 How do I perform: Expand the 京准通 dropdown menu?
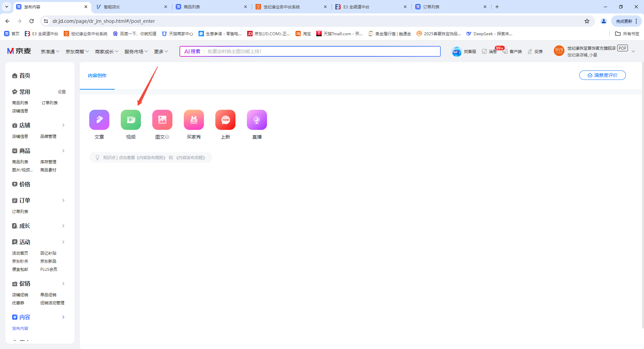[50, 51]
